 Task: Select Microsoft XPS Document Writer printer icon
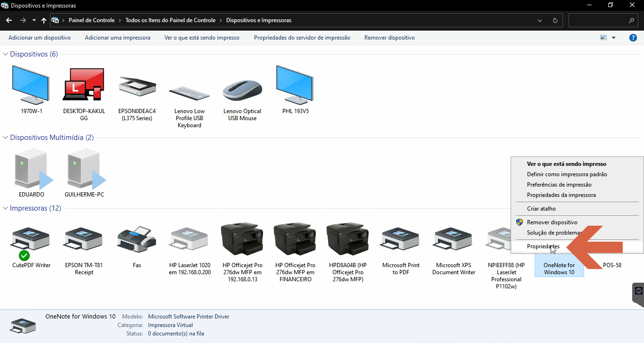454,239
